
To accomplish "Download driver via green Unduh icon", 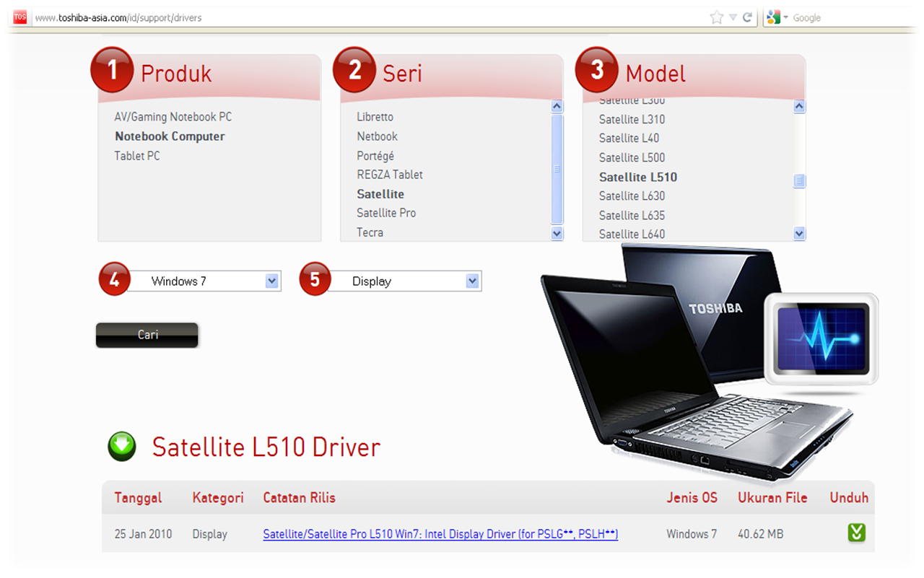I will pos(856,533).
